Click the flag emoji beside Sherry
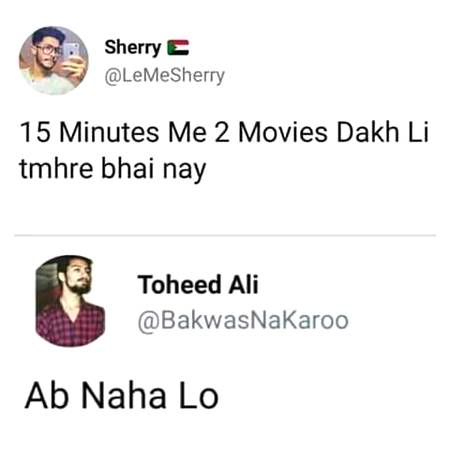450x450 pixels. click(x=178, y=47)
